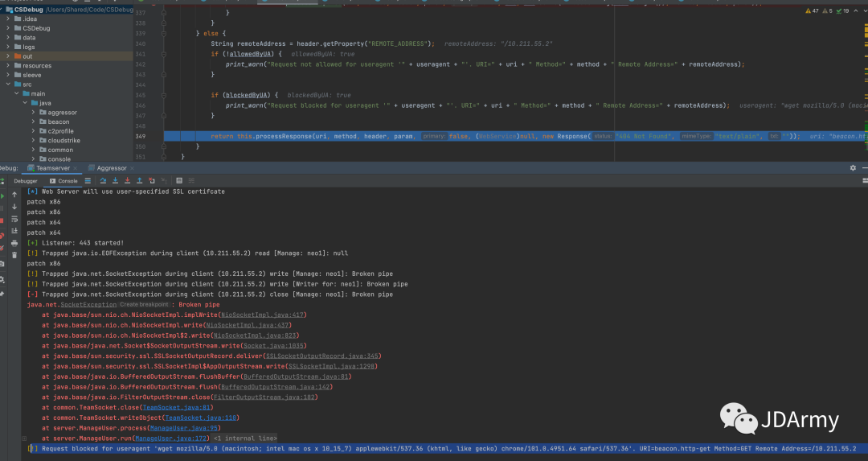Collapse the java folder
This screenshot has height=461, width=868.
pyautogui.click(x=25, y=103)
